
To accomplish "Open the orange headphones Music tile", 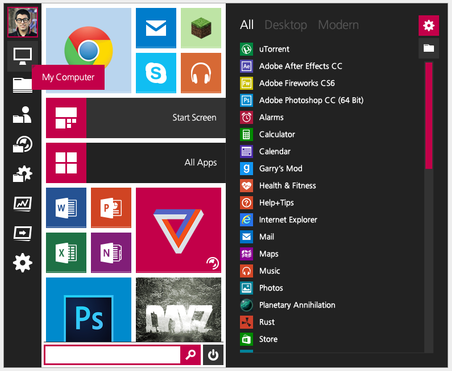I will tap(201, 73).
